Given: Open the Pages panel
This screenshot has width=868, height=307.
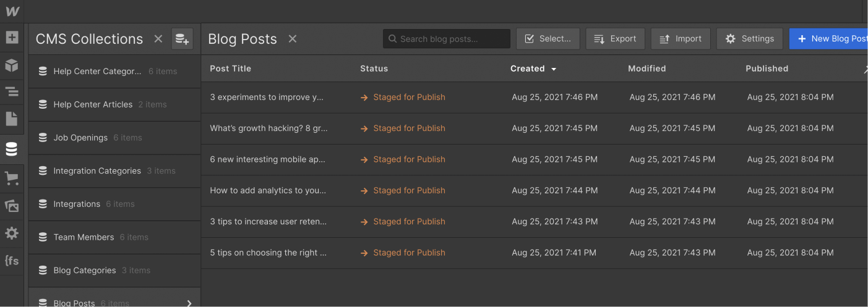Looking at the screenshot, I should coord(12,119).
